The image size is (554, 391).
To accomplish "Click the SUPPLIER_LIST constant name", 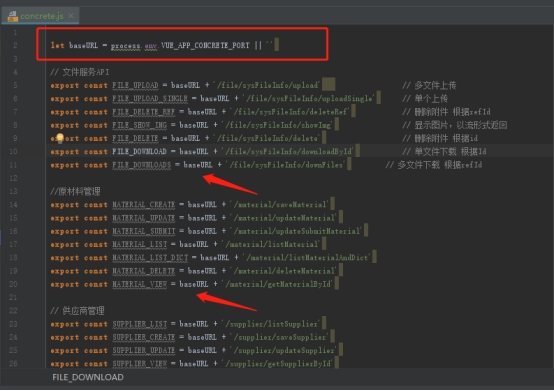I will pyautogui.click(x=140, y=324).
